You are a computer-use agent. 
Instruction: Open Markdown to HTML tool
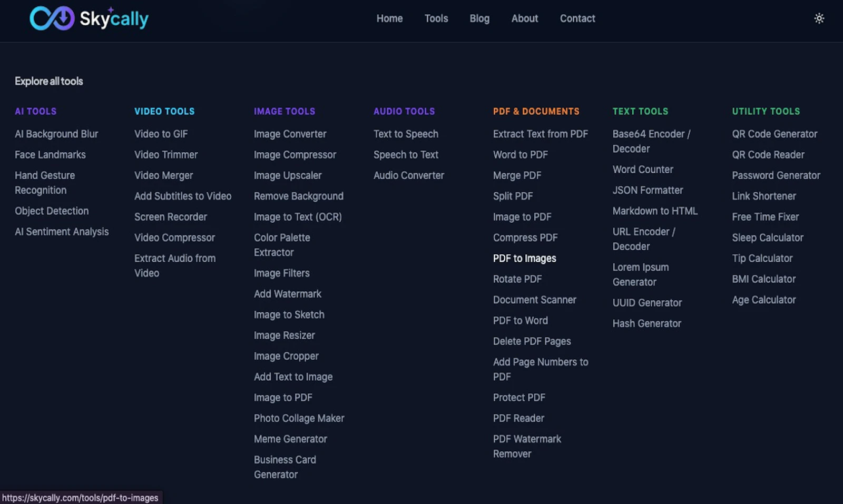[x=655, y=211]
